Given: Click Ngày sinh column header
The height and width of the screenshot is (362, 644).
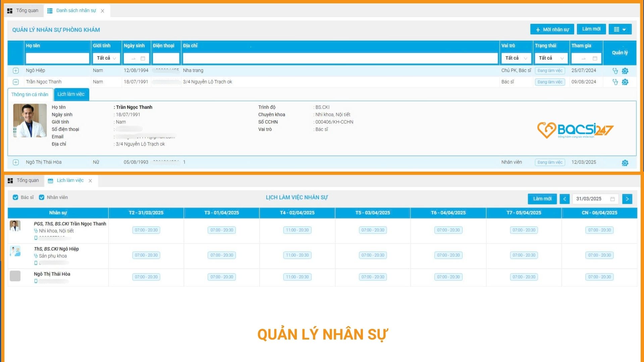Looking at the screenshot, I should (x=134, y=46).
